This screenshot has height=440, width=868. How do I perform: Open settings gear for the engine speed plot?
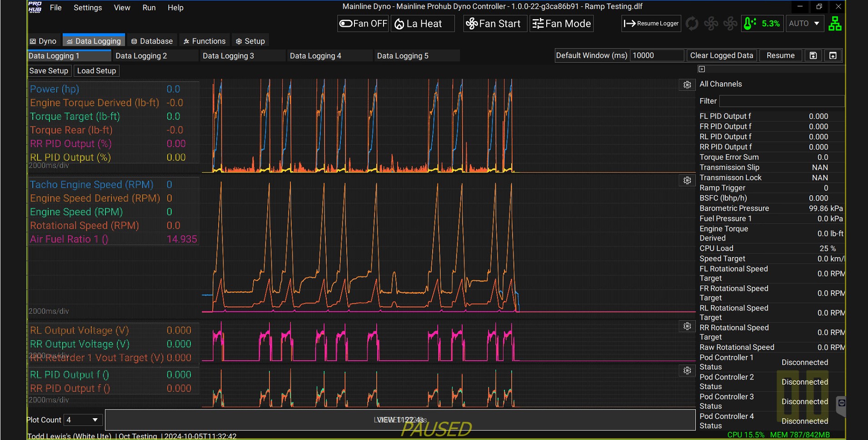coord(687,181)
